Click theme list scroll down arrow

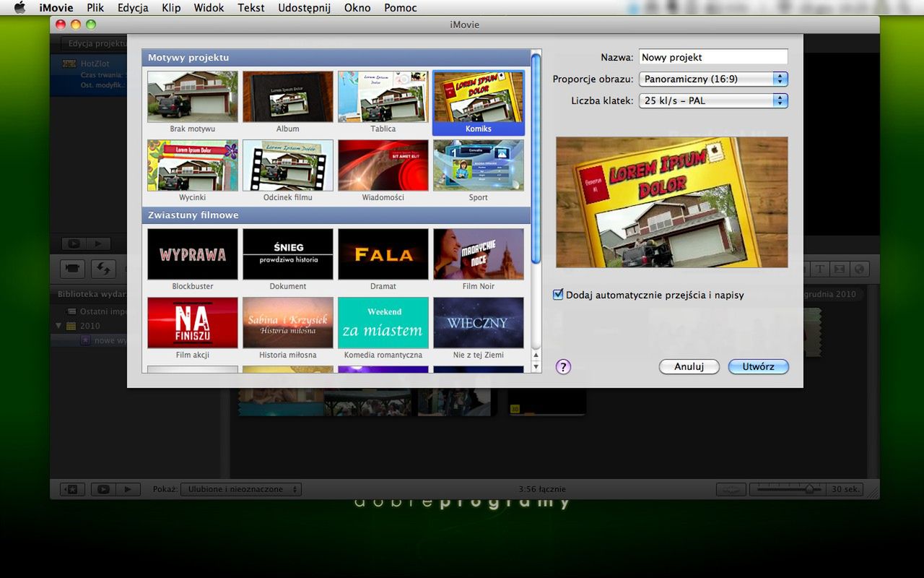coord(536,367)
